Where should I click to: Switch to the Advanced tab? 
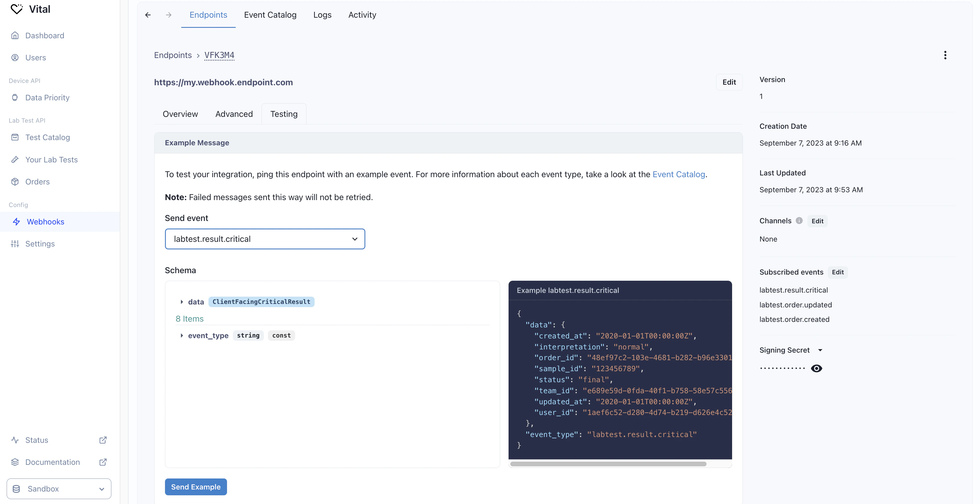(234, 114)
